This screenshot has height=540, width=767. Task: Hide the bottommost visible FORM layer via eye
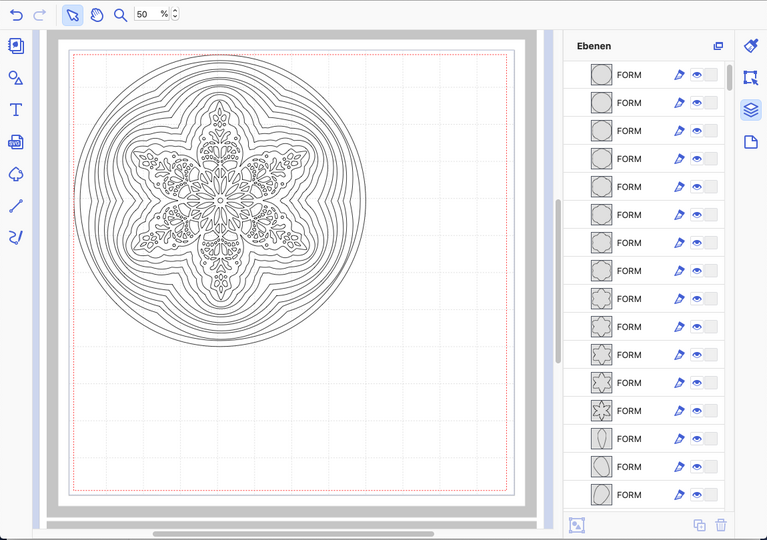coord(697,495)
